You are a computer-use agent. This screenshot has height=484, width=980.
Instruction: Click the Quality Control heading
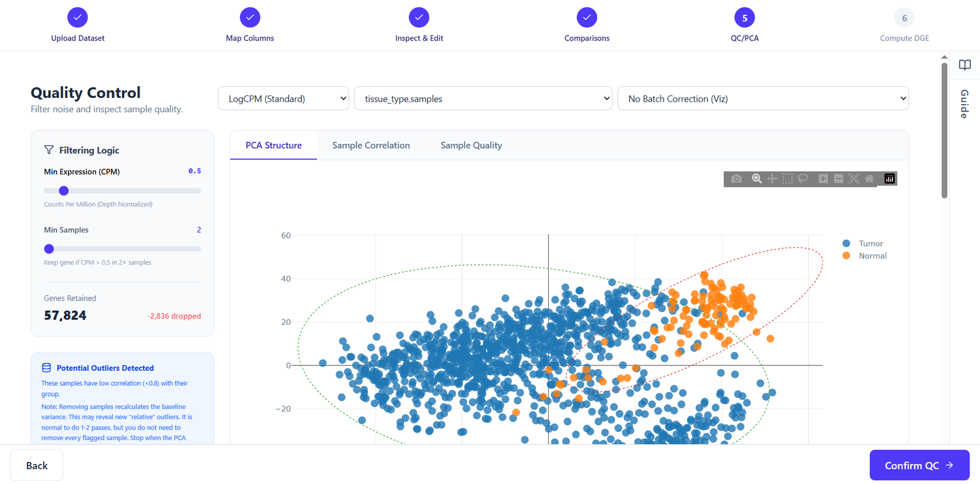point(86,92)
